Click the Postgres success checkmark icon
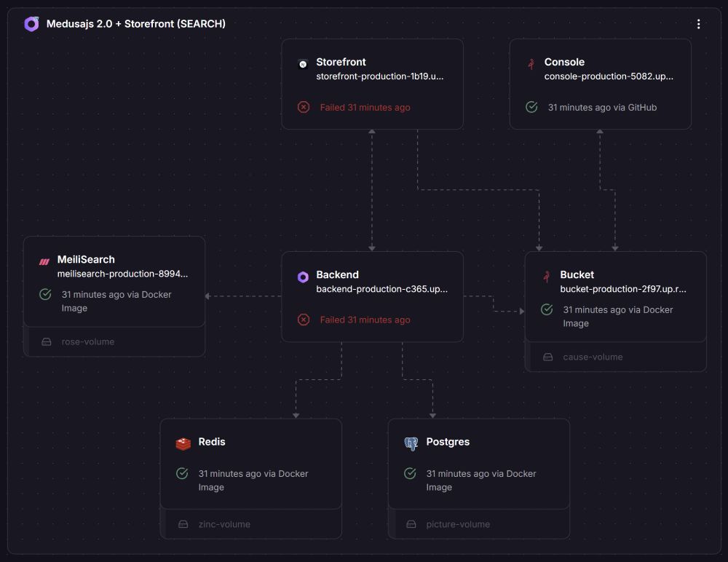Image resolution: width=728 pixels, height=562 pixels. click(x=410, y=473)
